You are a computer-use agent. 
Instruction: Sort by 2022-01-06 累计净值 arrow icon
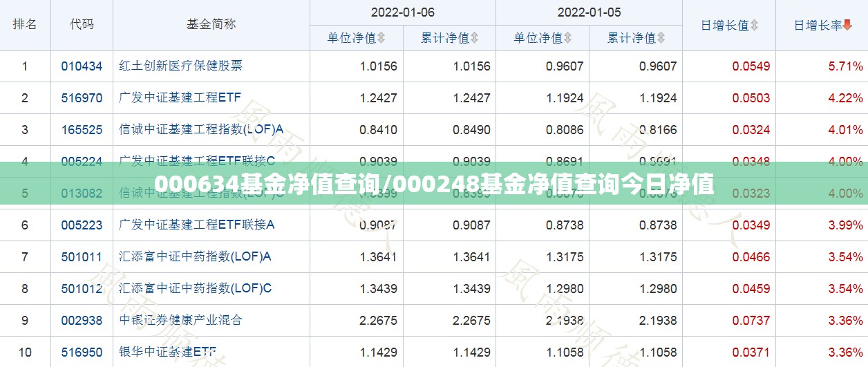pyautogui.click(x=475, y=38)
